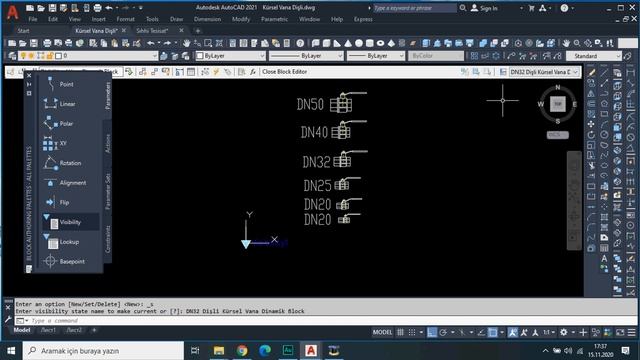Open the ByLayer lineweight dropdown
The height and width of the screenshot is (360, 640).
click(376, 56)
